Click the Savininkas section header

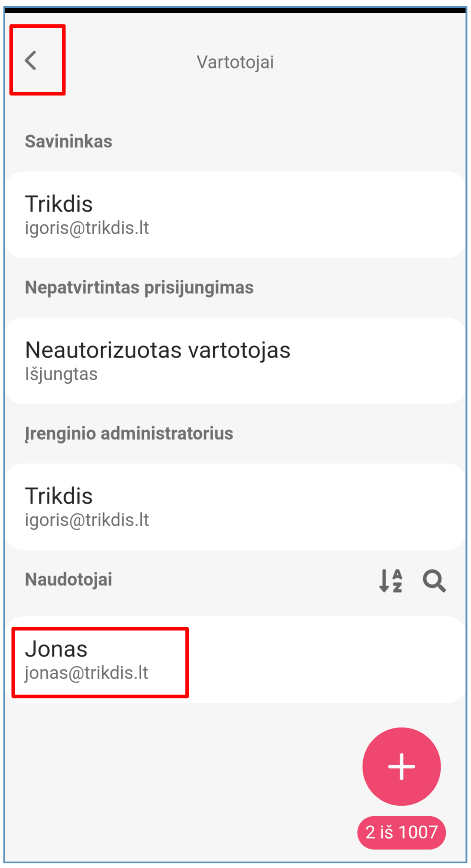[69, 141]
